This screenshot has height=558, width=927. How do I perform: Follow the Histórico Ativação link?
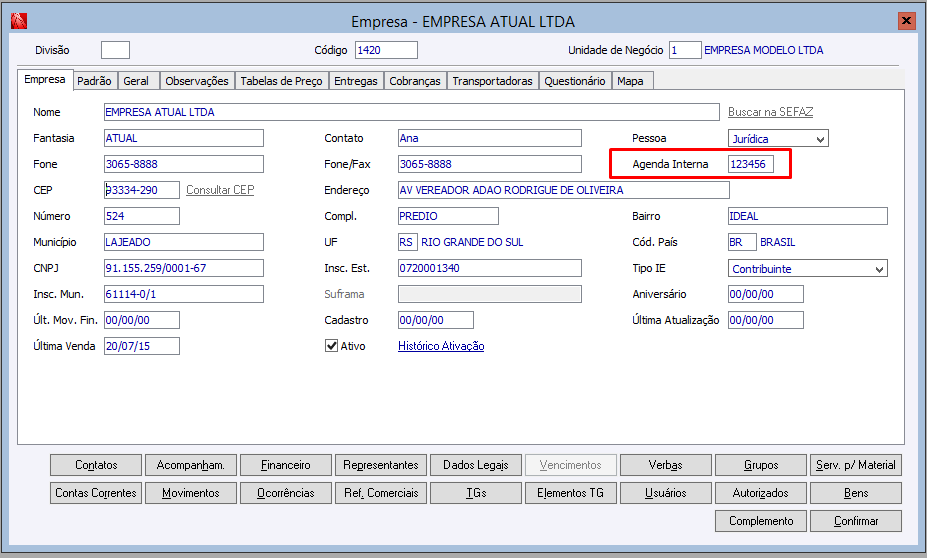441,346
